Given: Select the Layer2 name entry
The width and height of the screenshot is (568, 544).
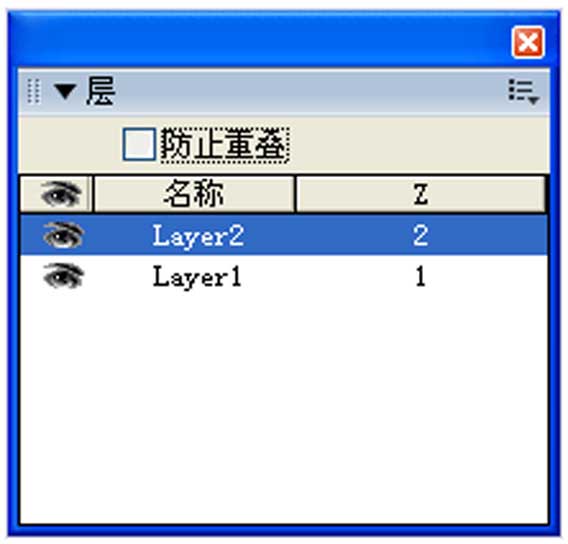Looking at the screenshot, I should pyautogui.click(x=198, y=236).
